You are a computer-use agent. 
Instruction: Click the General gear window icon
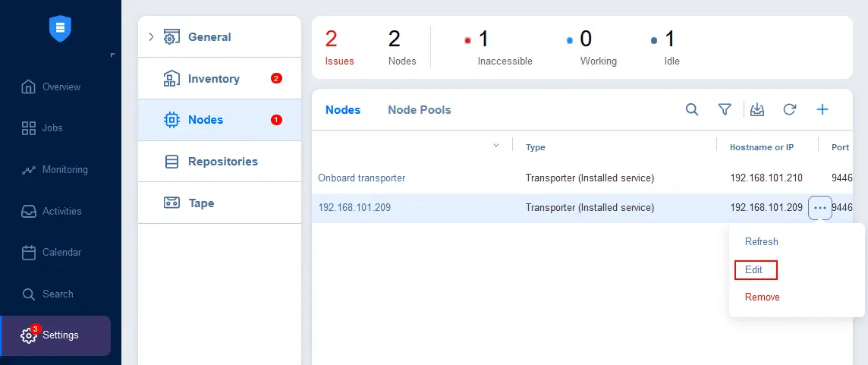pyautogui.click(x=171, y=37)
